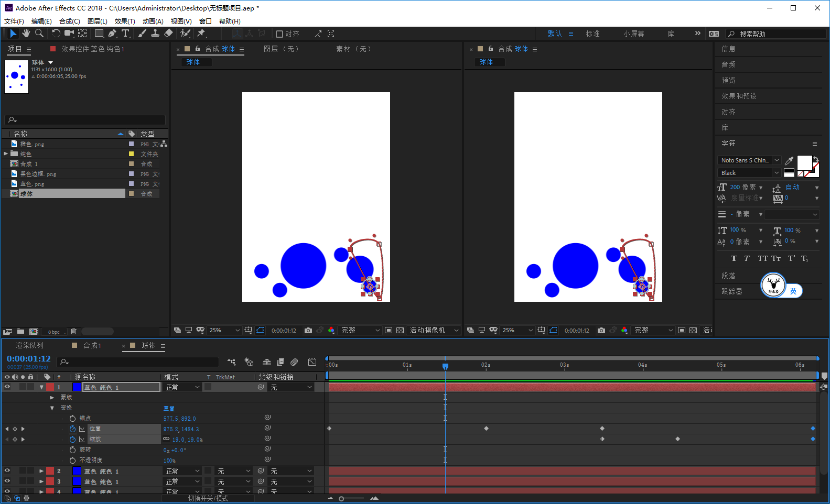
Task: Collapse the 变换 transform property group
Action: pos(52,408)
